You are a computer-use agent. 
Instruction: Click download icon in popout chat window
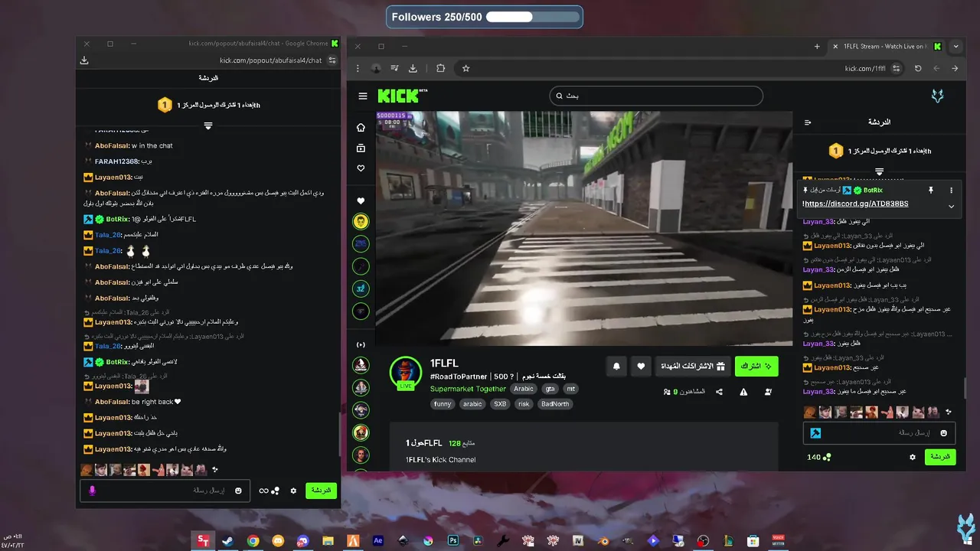(84, 60)
